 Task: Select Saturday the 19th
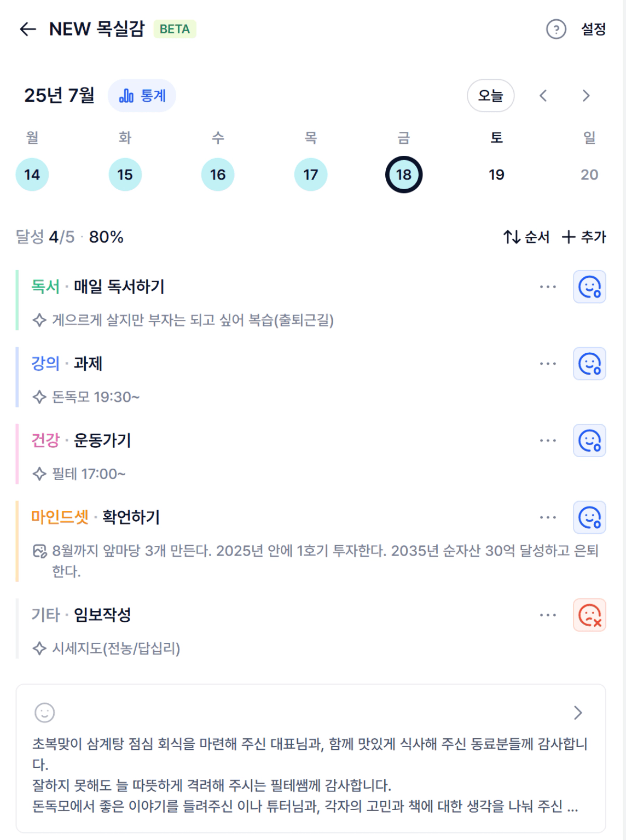click(496, 174)
